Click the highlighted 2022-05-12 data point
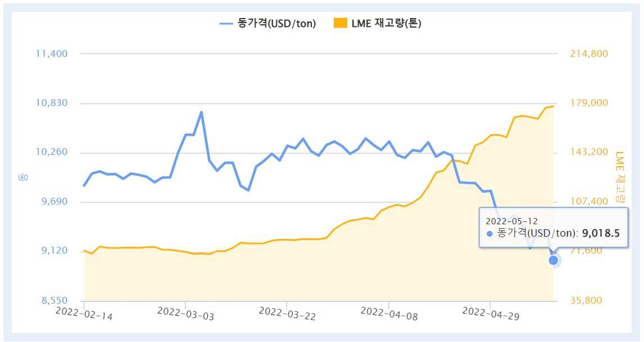Screen dimensions: 644x342 point(553,260)
